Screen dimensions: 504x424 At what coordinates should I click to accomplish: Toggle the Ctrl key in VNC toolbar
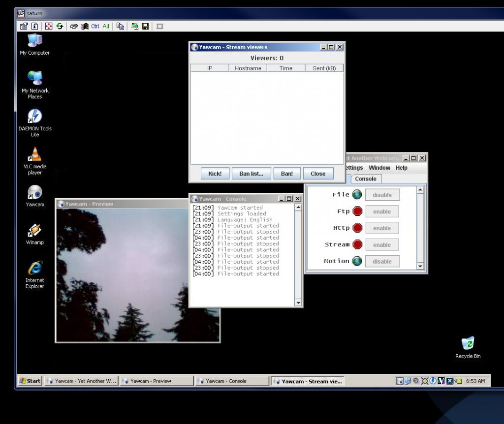[x=95, y=27]
